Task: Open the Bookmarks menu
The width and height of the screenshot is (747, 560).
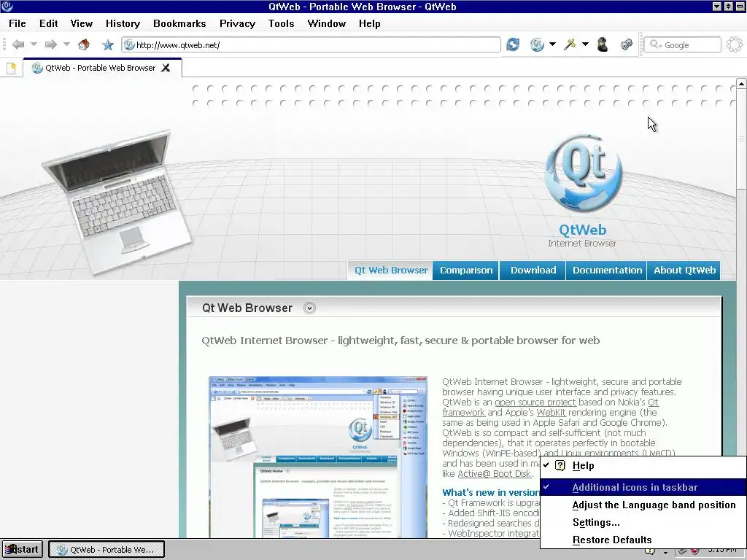Action: click(179, 23)
